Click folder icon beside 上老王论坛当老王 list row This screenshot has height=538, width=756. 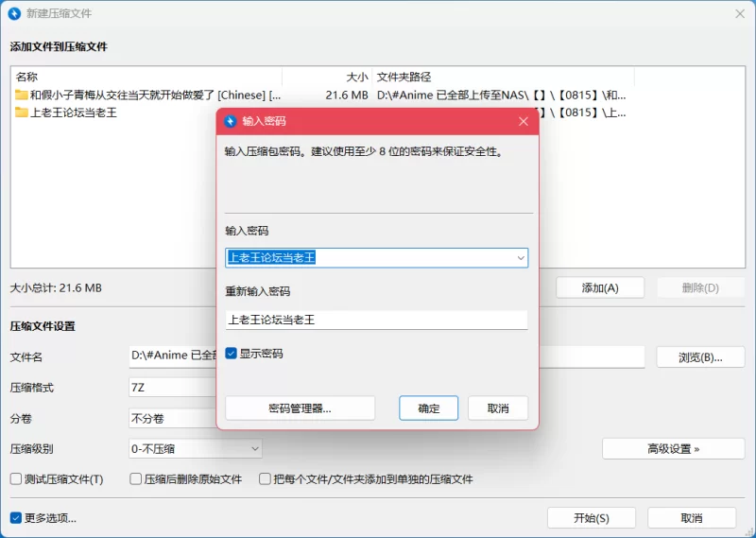21,113
